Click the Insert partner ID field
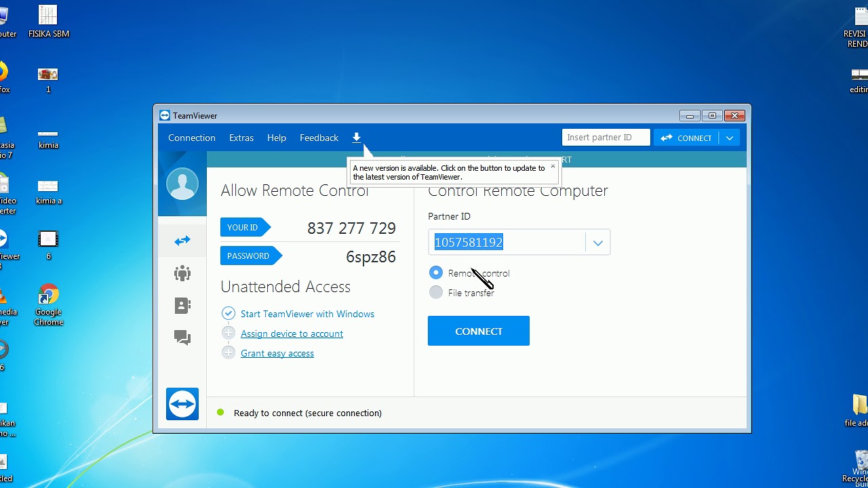This screenshot has height=488, width=868. 606,138
